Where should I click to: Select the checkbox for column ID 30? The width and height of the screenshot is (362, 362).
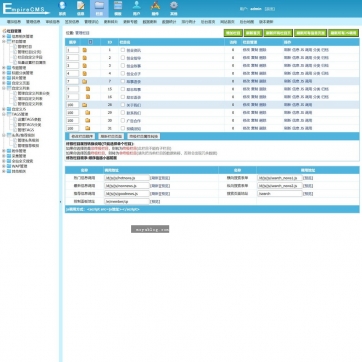point(123,120)
